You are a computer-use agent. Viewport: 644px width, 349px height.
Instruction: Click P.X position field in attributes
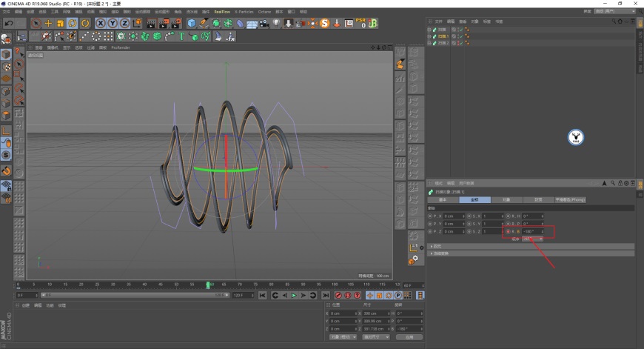pos(455,216)
